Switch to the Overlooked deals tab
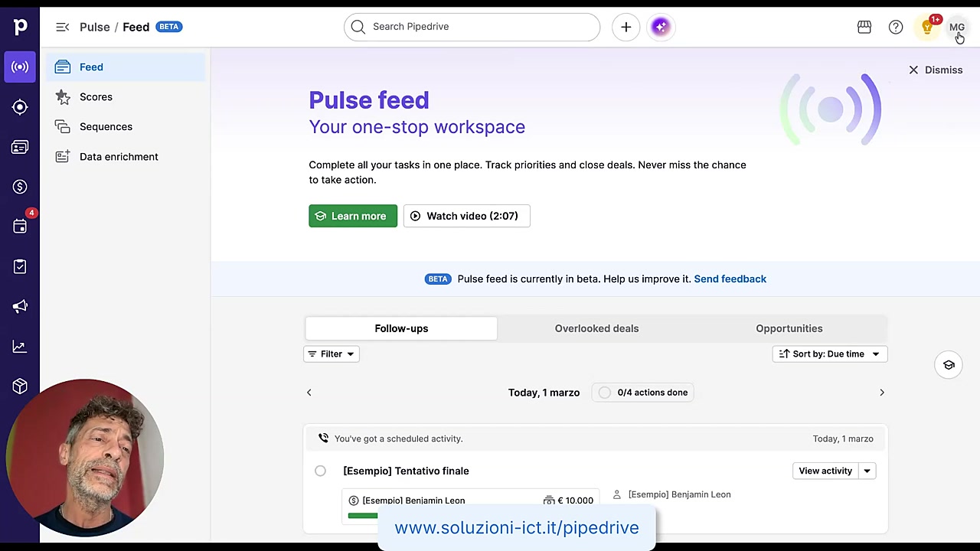The width and height of the screenshot is (980, 551). click(x=596, y=328)
